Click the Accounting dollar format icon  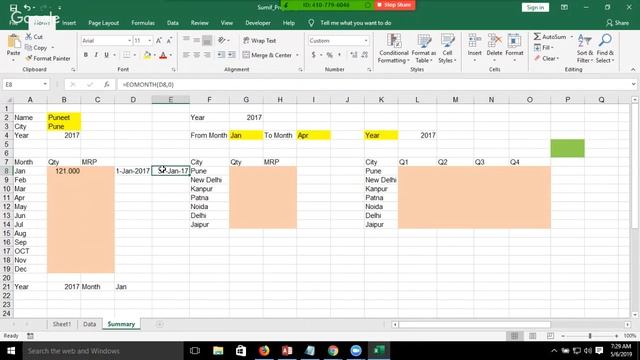(313, 55)
